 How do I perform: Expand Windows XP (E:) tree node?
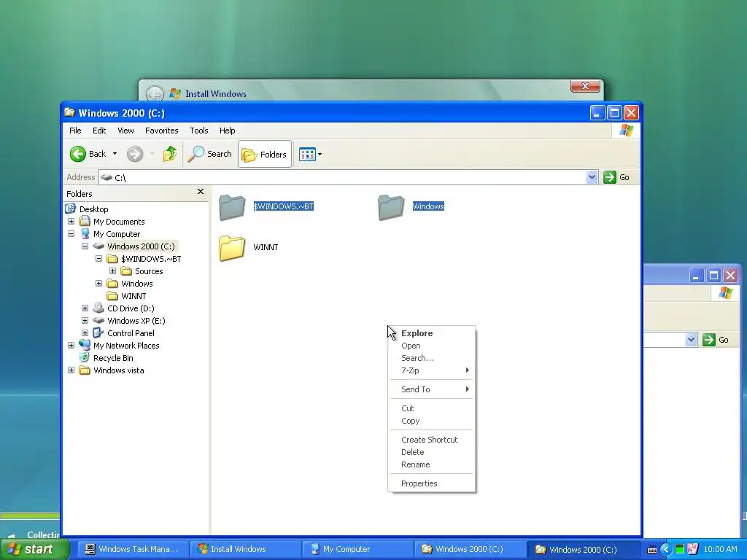(x=85, y=321)
